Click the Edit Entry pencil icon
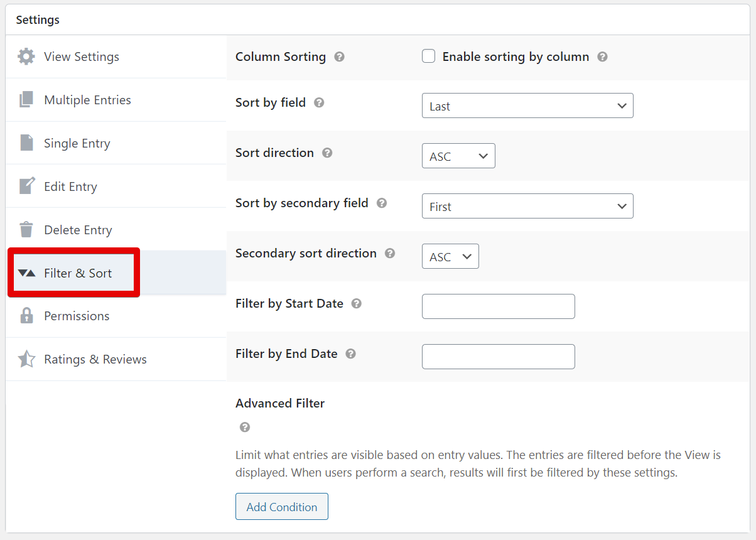Screen dimensions: 756x540 click(27, 186)
